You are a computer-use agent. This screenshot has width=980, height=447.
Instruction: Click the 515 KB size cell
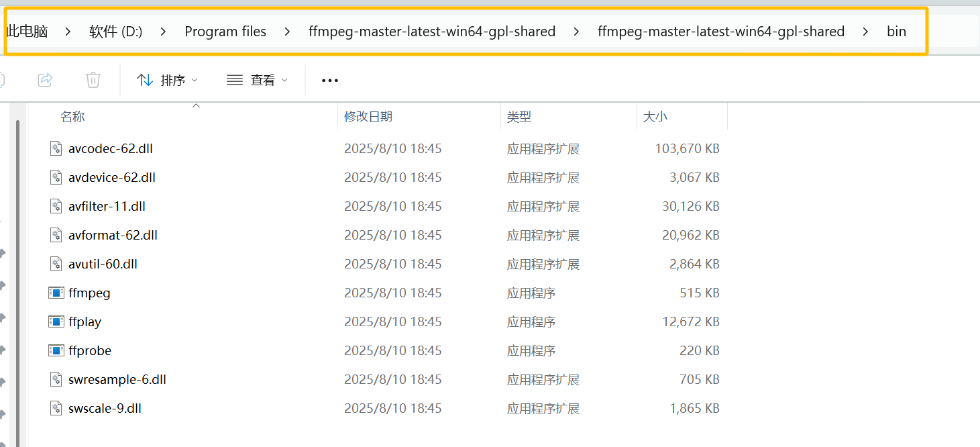(x=699, y=293)
